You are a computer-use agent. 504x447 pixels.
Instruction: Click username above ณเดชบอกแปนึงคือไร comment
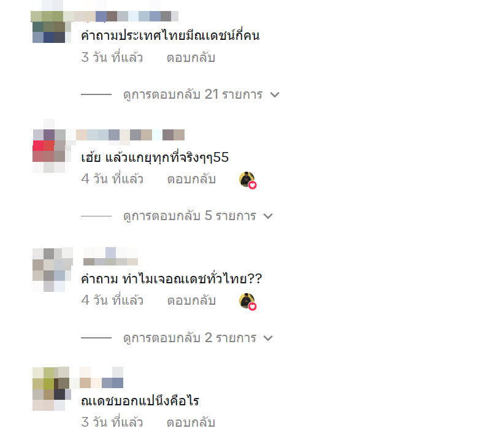pos(101,378)
